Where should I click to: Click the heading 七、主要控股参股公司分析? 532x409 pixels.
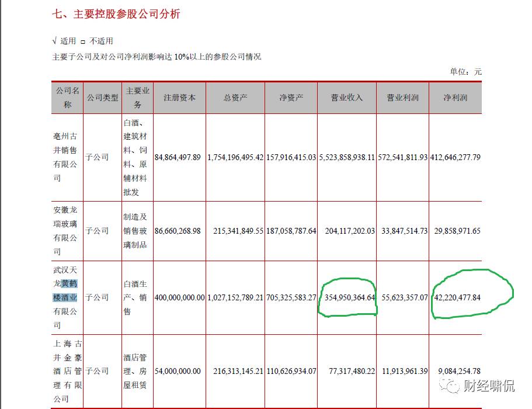tap(116, 14)
